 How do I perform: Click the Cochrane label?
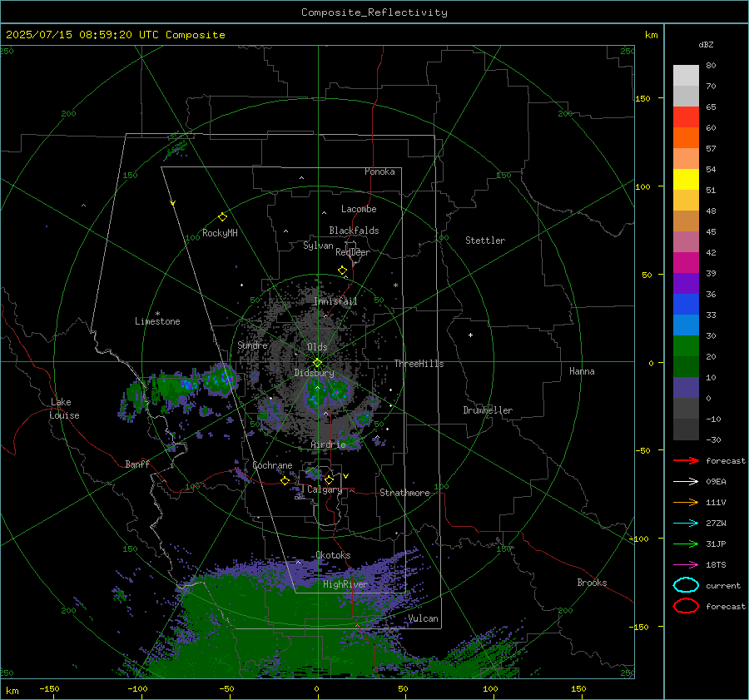pyautogui.click(x=272, y=465)
